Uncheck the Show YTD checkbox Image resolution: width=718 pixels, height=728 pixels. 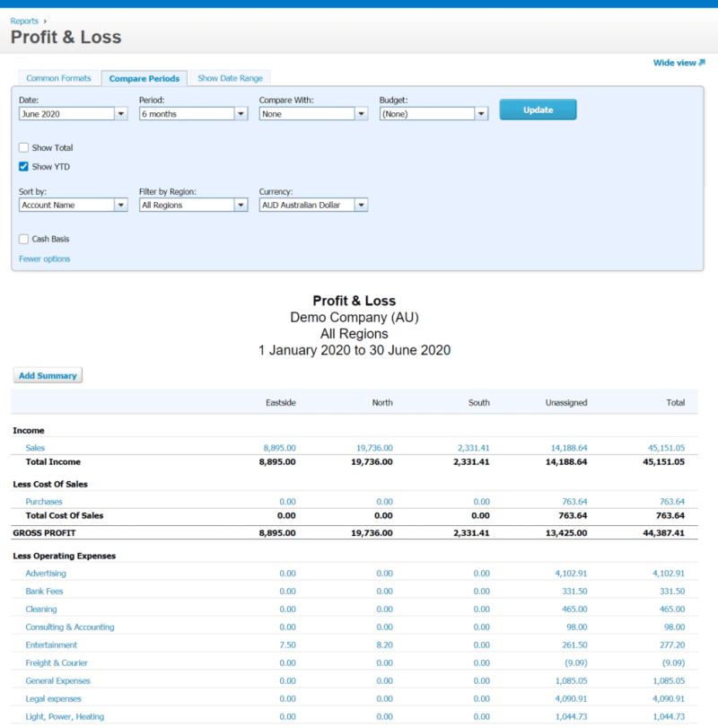pos(23,167)
